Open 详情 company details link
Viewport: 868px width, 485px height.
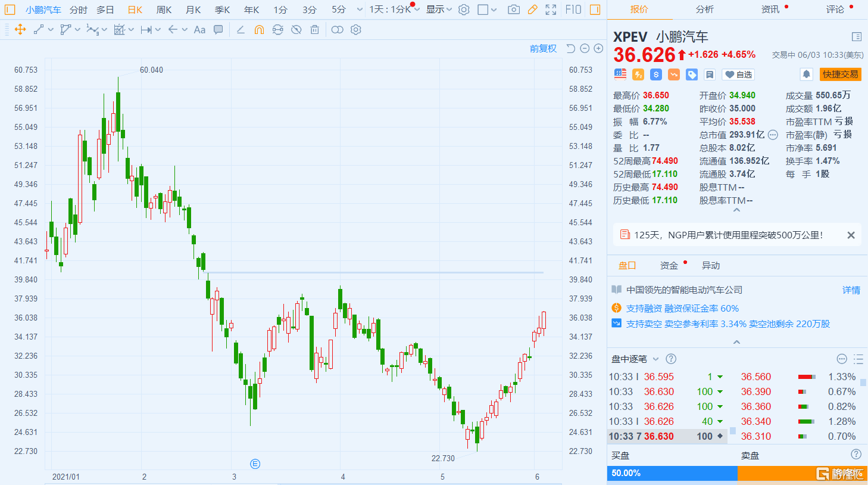click(851, 290)
